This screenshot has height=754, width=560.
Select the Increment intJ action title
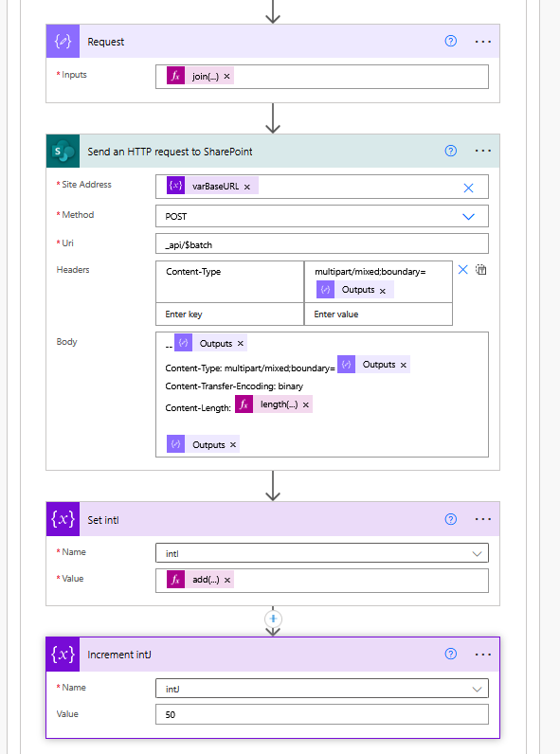(118, 655)
